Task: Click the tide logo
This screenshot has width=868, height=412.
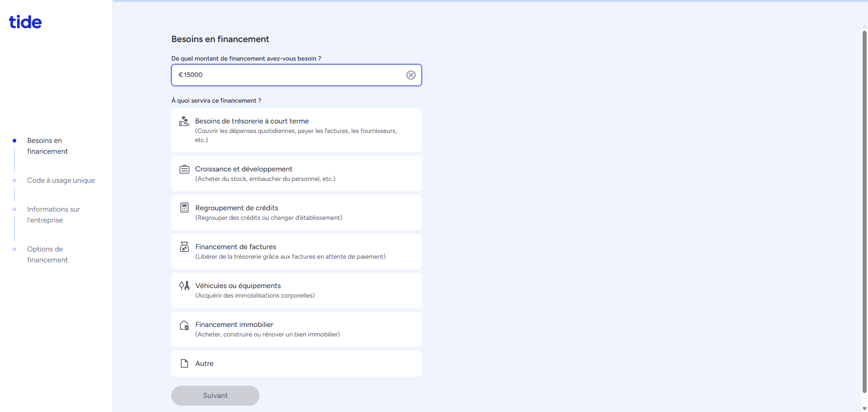Action: point(25,22)
